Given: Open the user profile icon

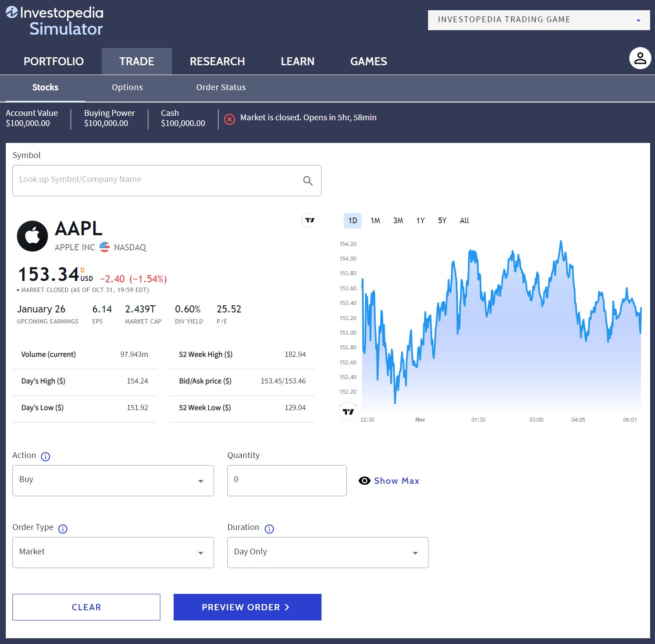Looking at the screenshot, I should [x=640, y=58].
